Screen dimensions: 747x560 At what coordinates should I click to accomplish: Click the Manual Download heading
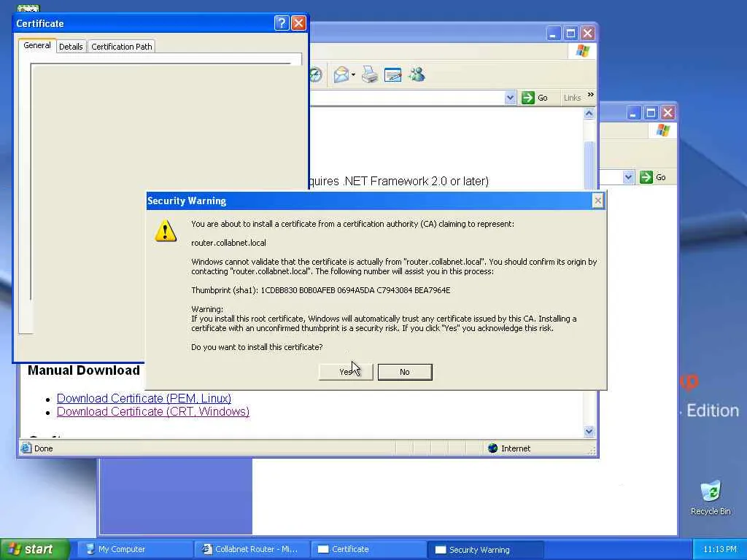(x=84, y=370)
